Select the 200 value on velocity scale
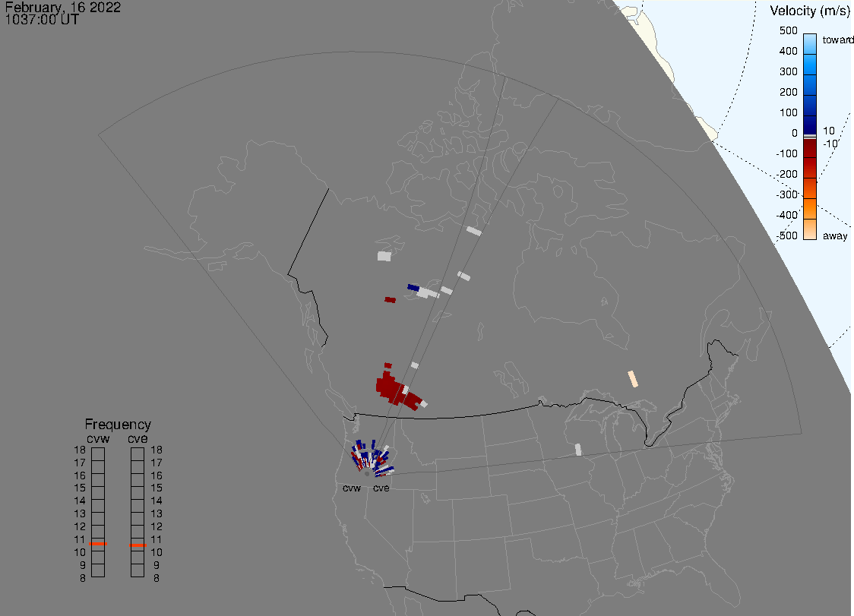Viewport: 854px width, 616px height. tap(788, 92)
